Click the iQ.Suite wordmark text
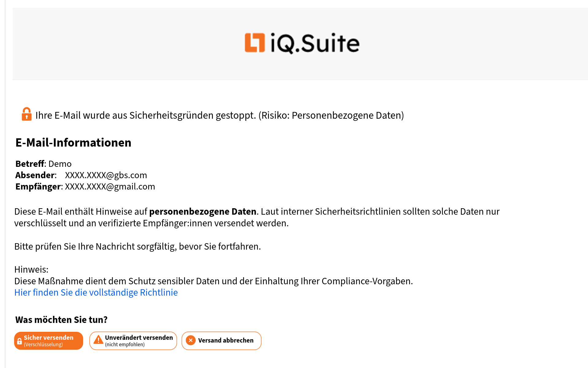Viewport: 588px width, 368px height. pyautogui.click(x=315, y=43)
